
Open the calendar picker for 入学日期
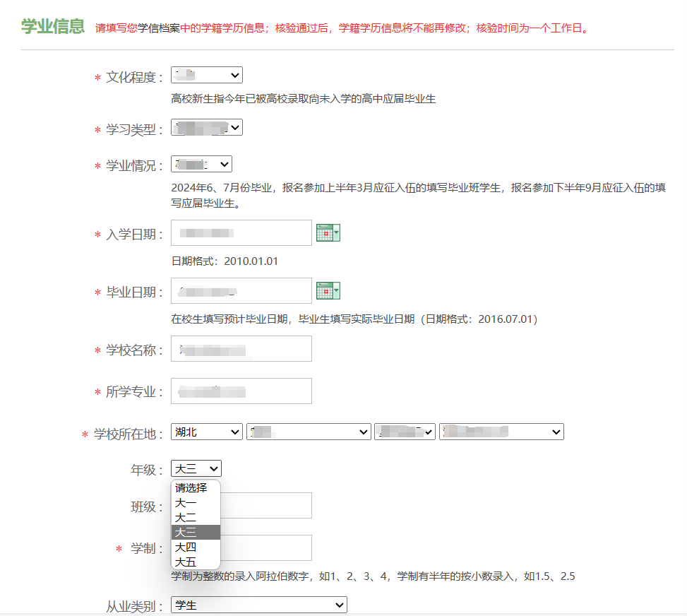324,232
